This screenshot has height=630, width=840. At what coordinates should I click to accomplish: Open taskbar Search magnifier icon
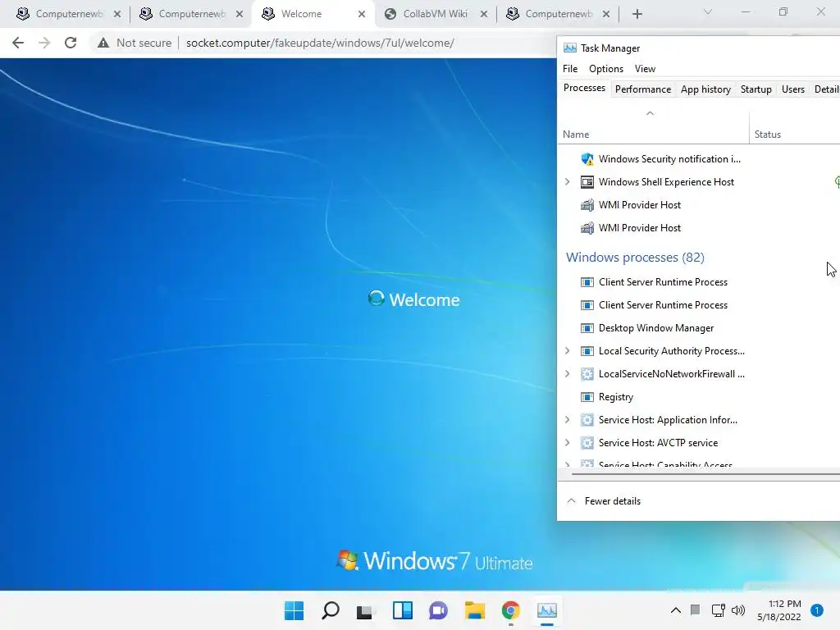[x=330, y=610]
